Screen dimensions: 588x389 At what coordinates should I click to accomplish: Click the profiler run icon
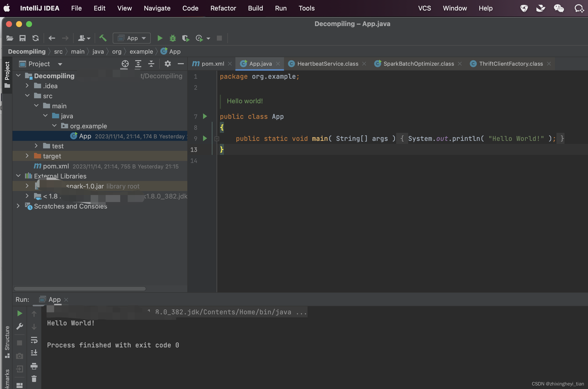199,38
